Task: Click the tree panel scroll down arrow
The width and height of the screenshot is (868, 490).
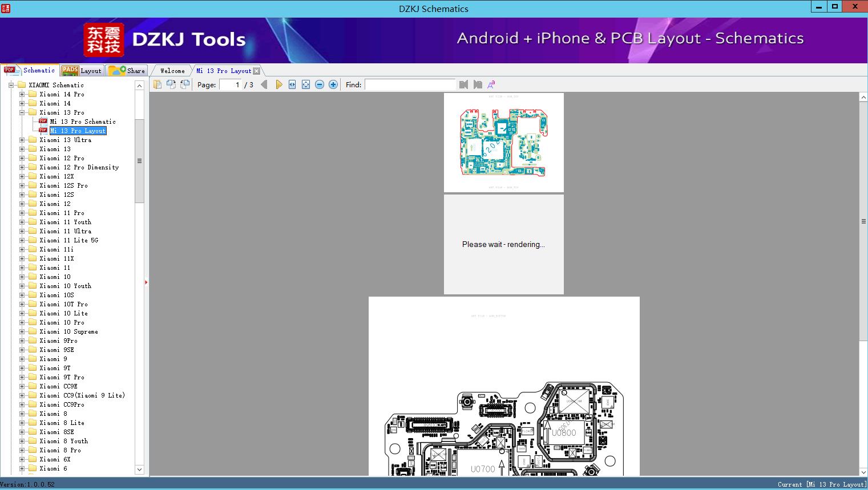Action: point(139,469)
